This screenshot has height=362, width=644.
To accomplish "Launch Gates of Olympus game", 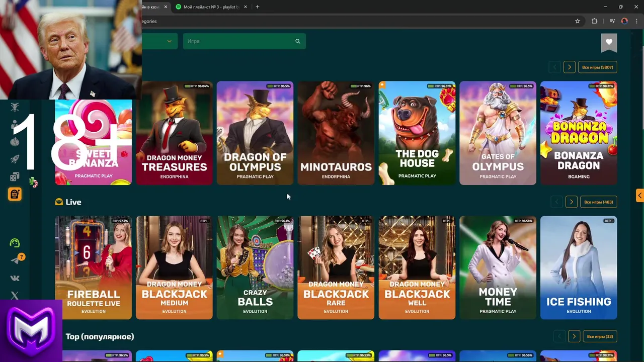I will (498, 133).
